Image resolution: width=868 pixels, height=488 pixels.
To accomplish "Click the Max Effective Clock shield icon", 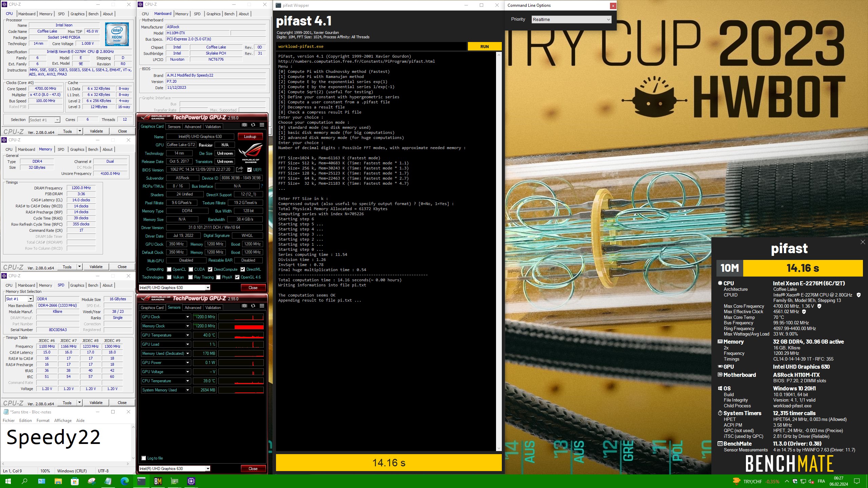I will click(804, 311).
